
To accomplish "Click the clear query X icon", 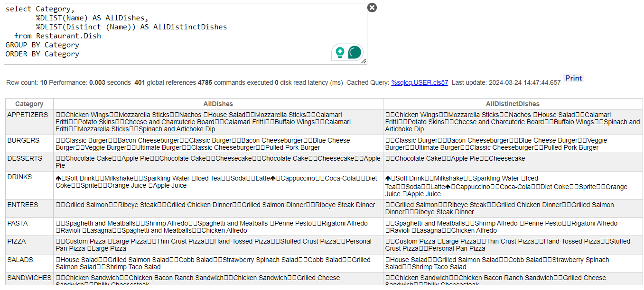I will tap(372, 8).
